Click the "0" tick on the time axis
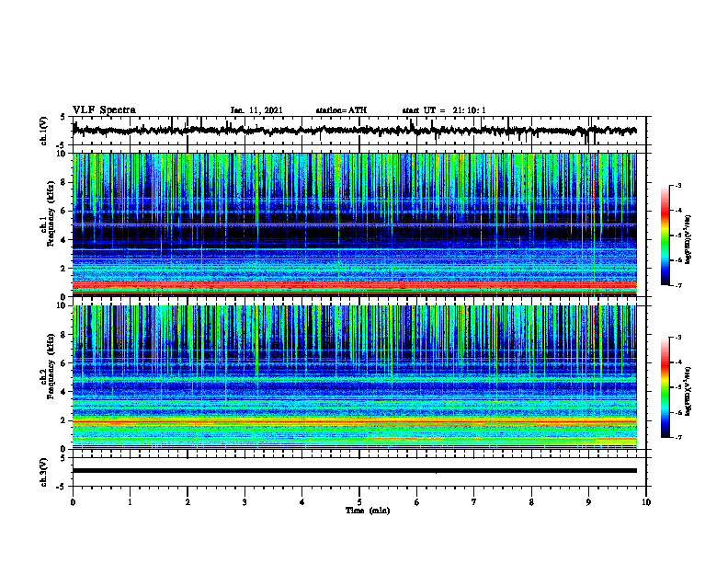The width and height of the screenshot is (728, 563). click(73, 502)
